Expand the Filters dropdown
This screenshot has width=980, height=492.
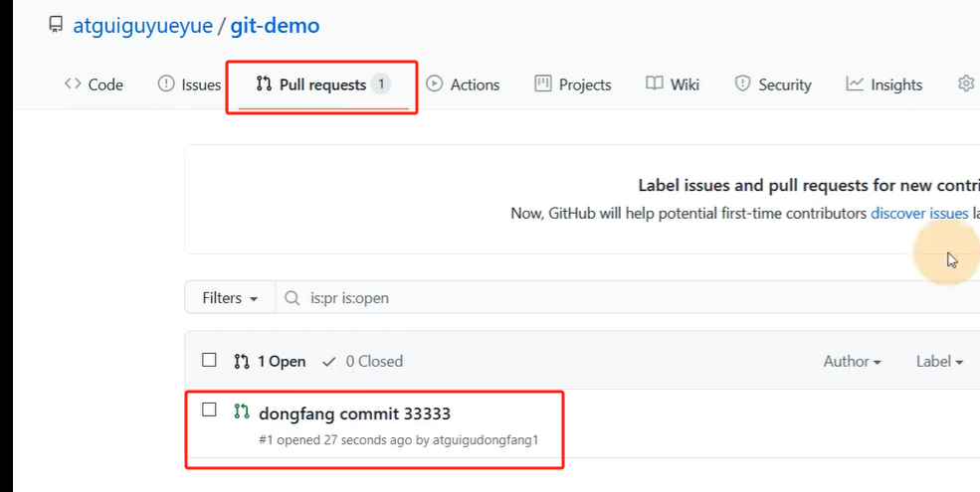tap(230, 298)
